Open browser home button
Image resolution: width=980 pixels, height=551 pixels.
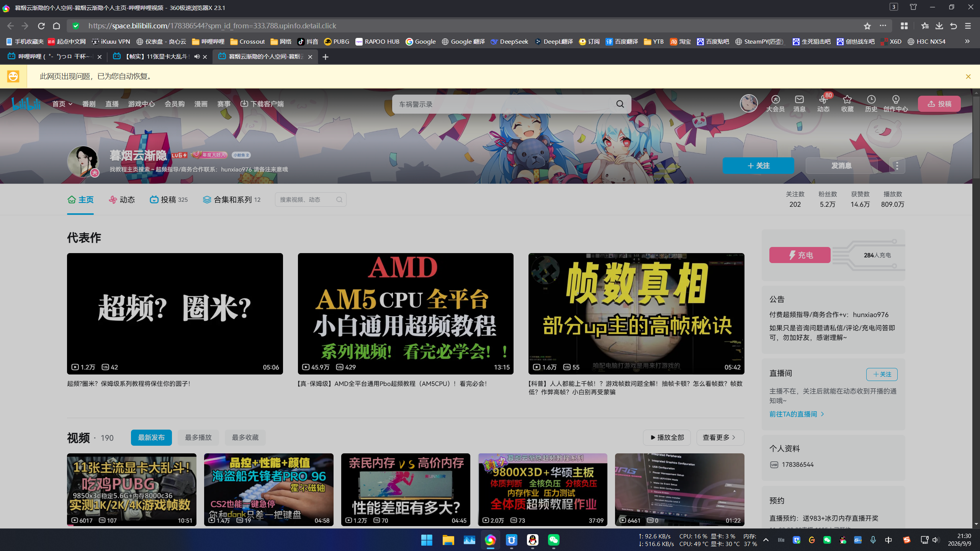(56, 26)
